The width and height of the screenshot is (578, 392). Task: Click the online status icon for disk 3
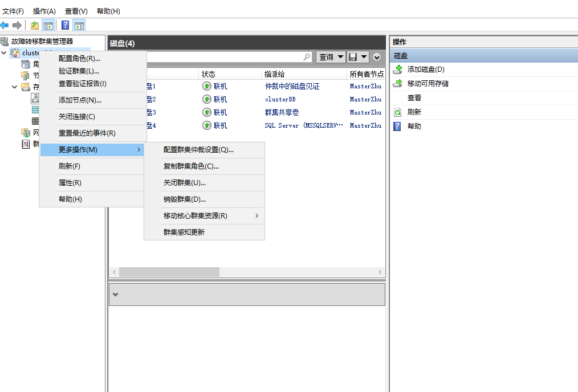click(207, 112)
